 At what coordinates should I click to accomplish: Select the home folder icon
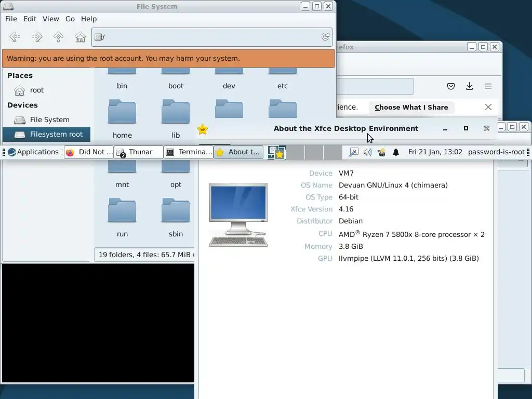click(x=122, y=111)
